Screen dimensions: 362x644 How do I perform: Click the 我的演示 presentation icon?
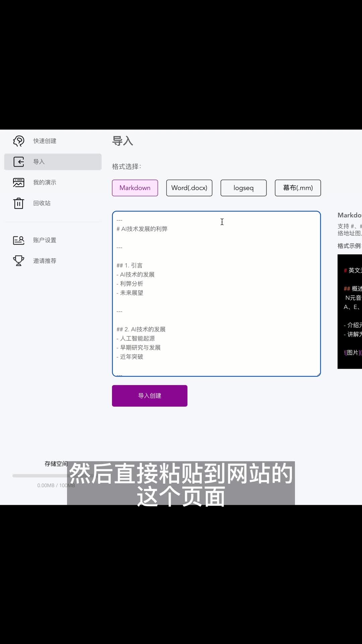(18, 182)
